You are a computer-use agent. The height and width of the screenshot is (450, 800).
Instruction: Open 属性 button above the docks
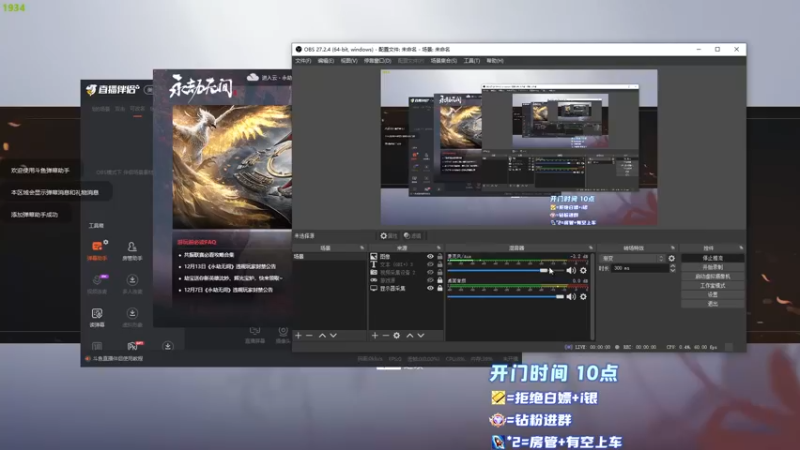pos(389,236)
